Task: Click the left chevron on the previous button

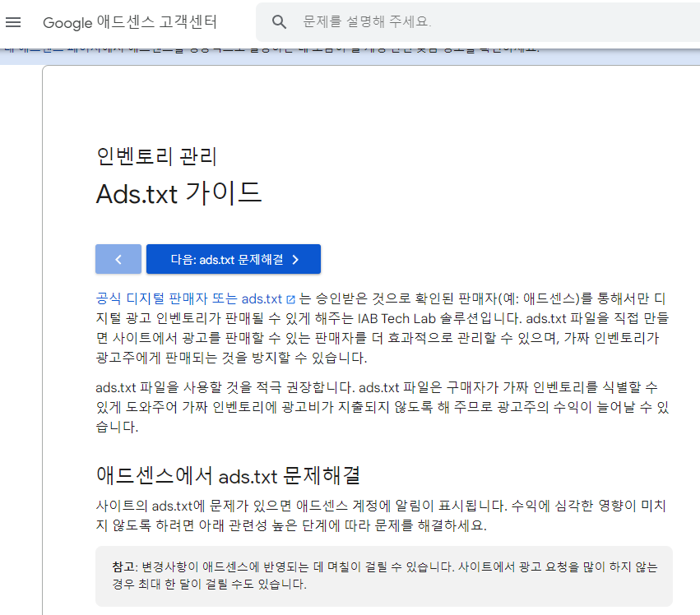Action: pos(118,259)
